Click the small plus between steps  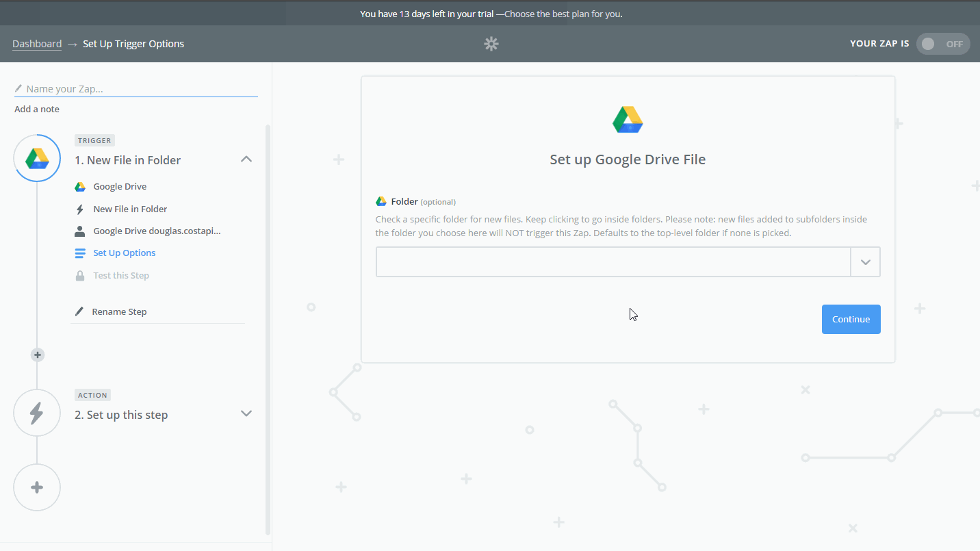38,355
